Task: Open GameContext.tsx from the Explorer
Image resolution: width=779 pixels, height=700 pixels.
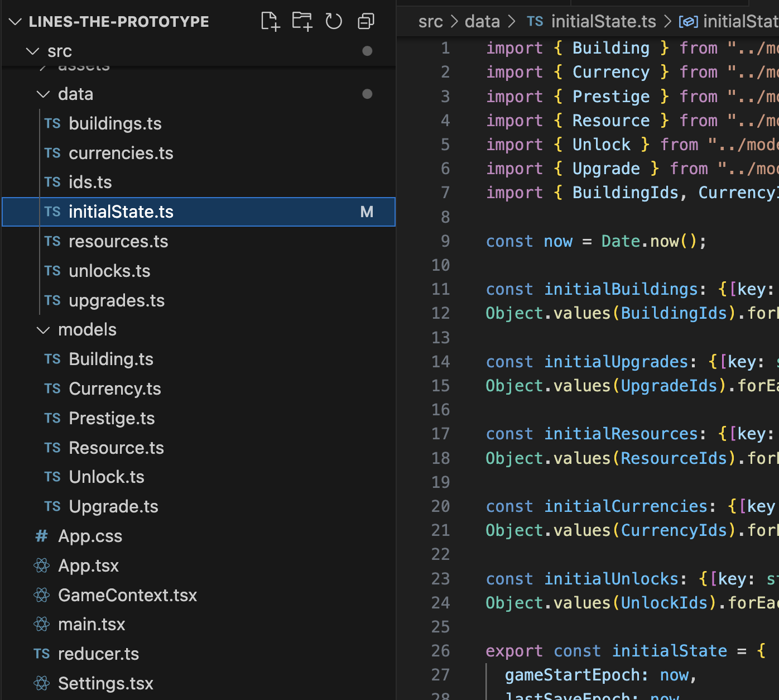Action: (x=127, y=595)
